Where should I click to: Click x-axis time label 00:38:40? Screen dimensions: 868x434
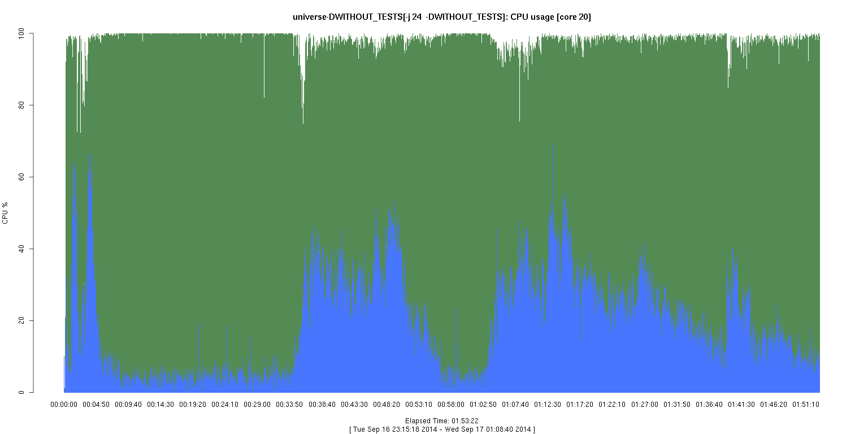(322, 405)
